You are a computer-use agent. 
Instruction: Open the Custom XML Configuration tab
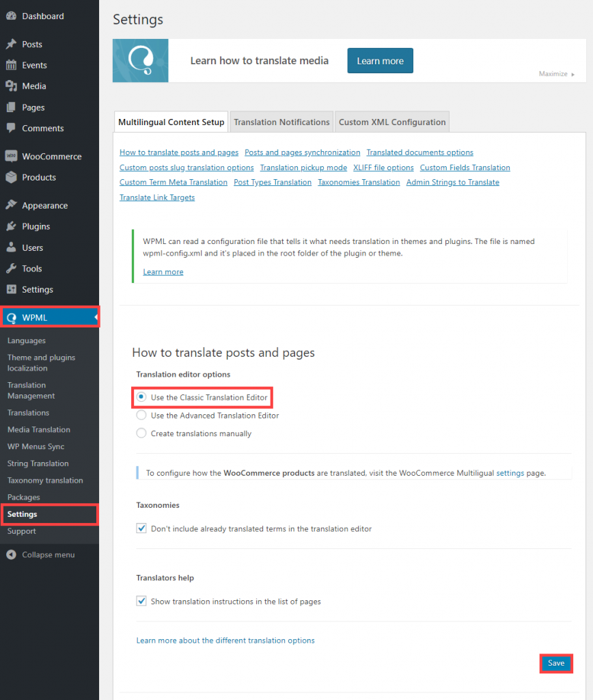391,122
